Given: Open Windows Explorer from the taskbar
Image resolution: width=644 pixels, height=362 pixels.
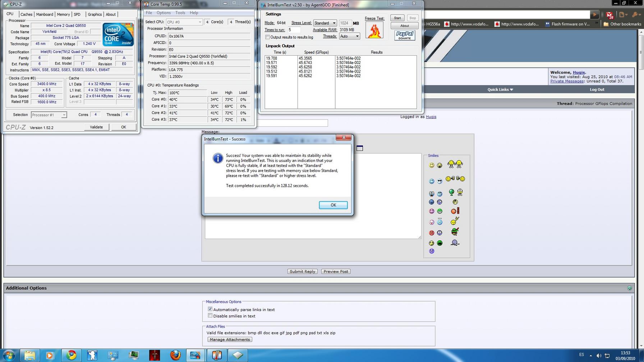Looking at the screenshot, I should [x=30, y=355].
